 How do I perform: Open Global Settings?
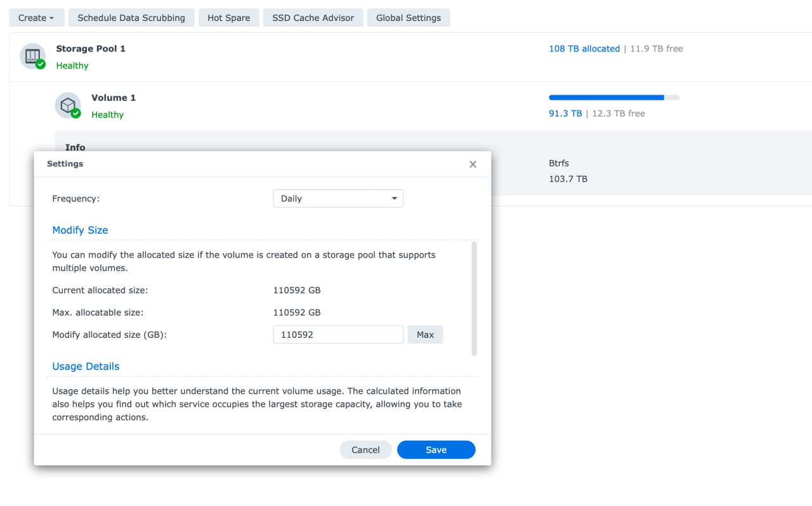(408, 17)
